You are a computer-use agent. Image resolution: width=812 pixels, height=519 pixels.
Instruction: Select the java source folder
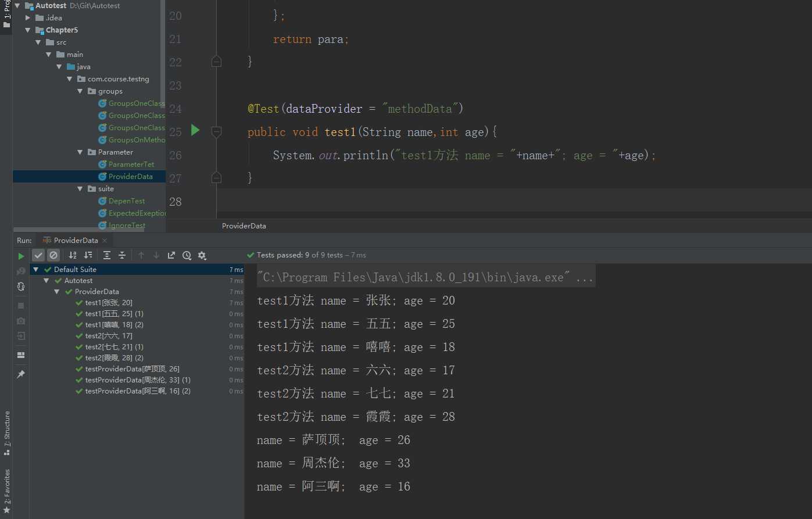tap(83, 67)
